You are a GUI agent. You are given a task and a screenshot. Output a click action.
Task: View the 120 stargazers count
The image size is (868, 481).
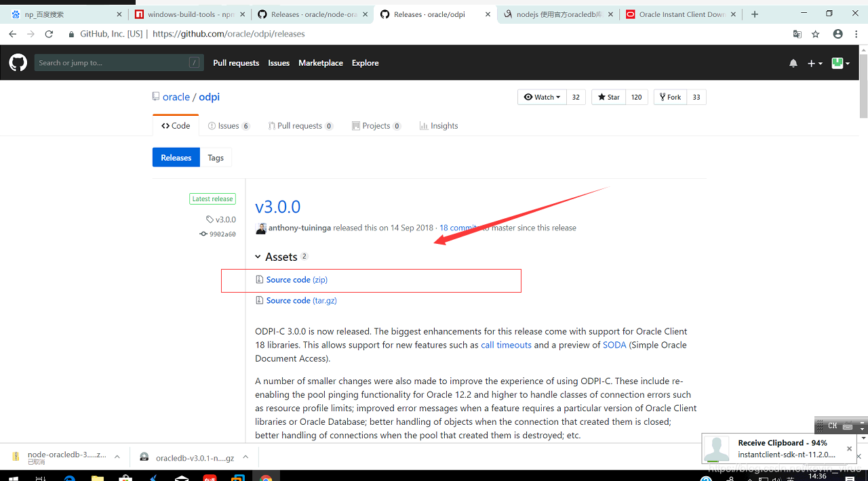click(637, 98)
